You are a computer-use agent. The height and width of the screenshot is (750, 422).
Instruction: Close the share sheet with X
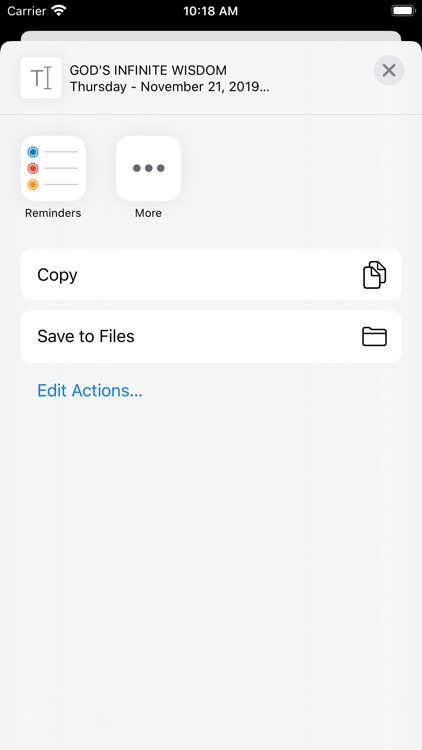(x=389, y=71)
